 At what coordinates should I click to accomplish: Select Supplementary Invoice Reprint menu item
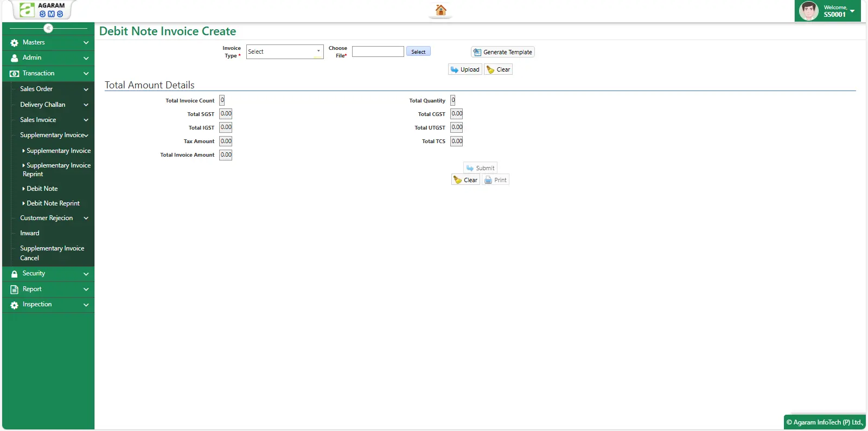(56, 170)
